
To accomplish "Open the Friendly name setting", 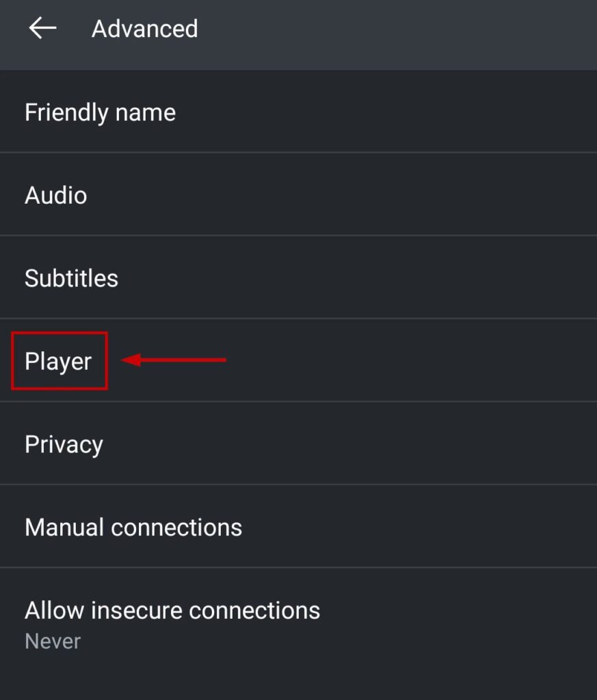I will point(101,112).
